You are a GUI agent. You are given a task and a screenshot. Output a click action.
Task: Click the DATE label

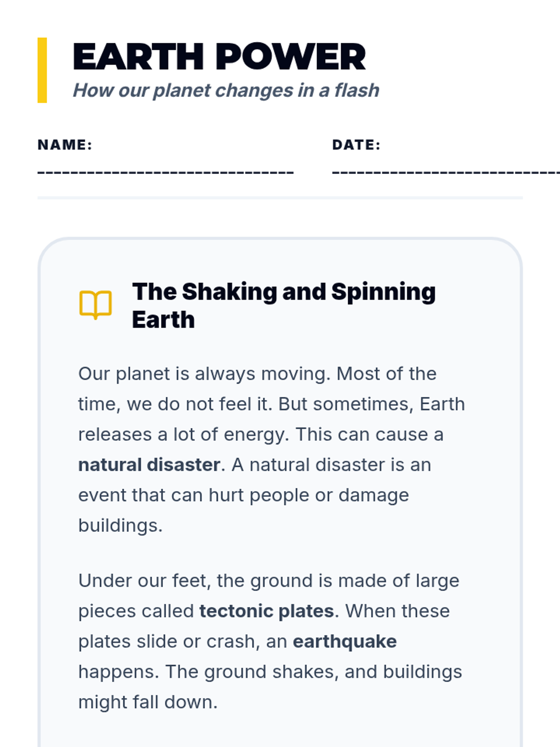point(357,145)
